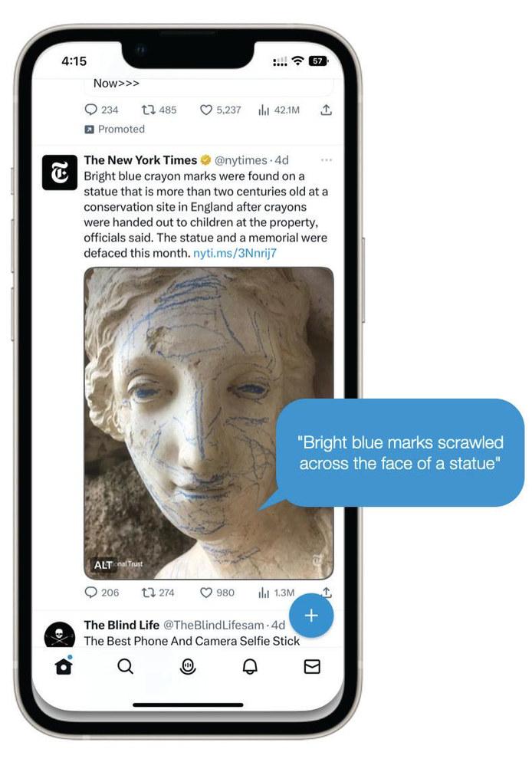Open the Search magnifier tab

pos(126,666)
